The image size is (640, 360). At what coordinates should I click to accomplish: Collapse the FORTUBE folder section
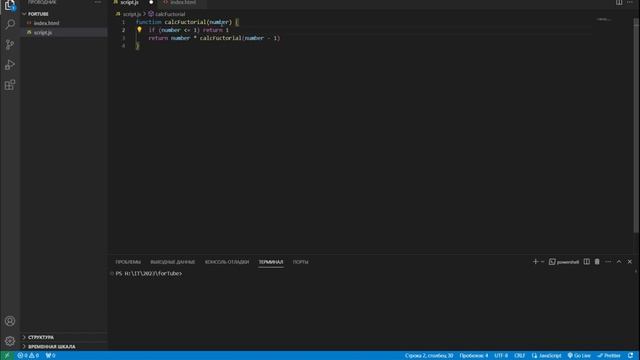click(x=63, y=14)
